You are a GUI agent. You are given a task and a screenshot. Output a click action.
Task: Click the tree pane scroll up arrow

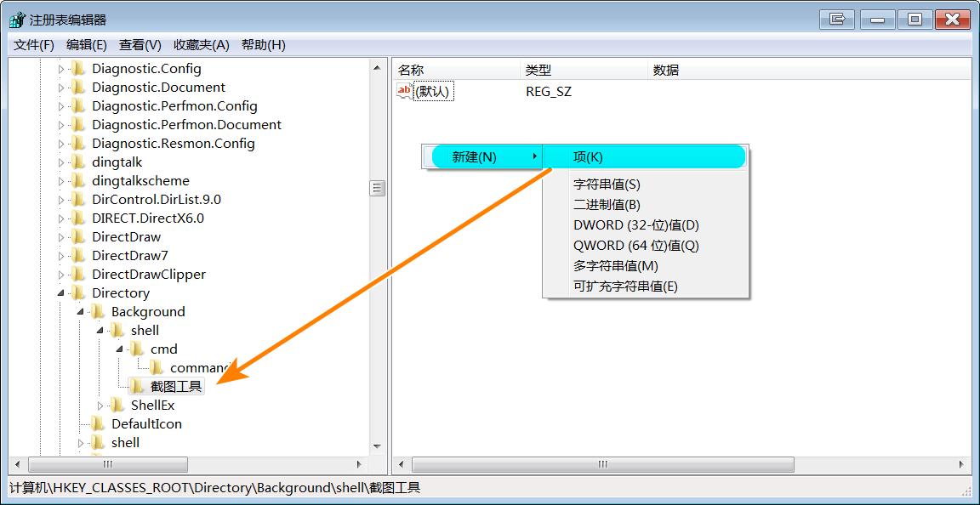click(377, 67)
